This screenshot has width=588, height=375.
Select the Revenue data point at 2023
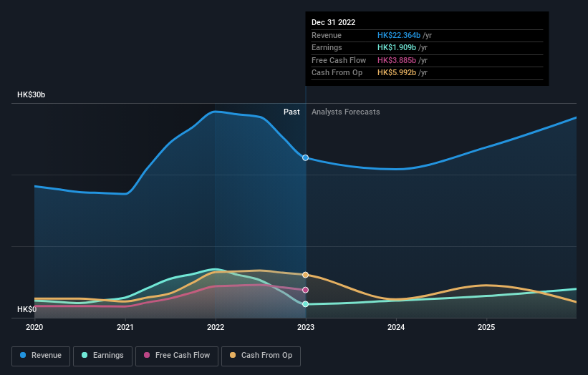tap(306, 157)
